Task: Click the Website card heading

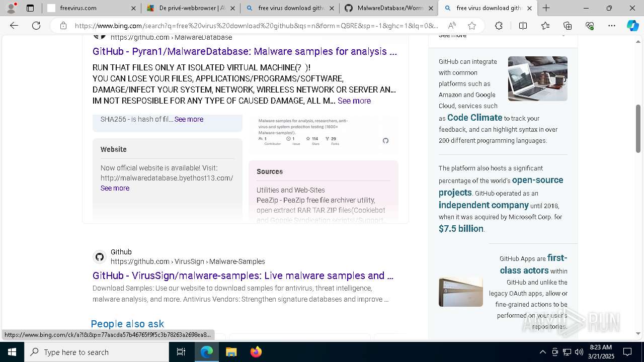Action: pyautogui.click(x=114, y=149)
